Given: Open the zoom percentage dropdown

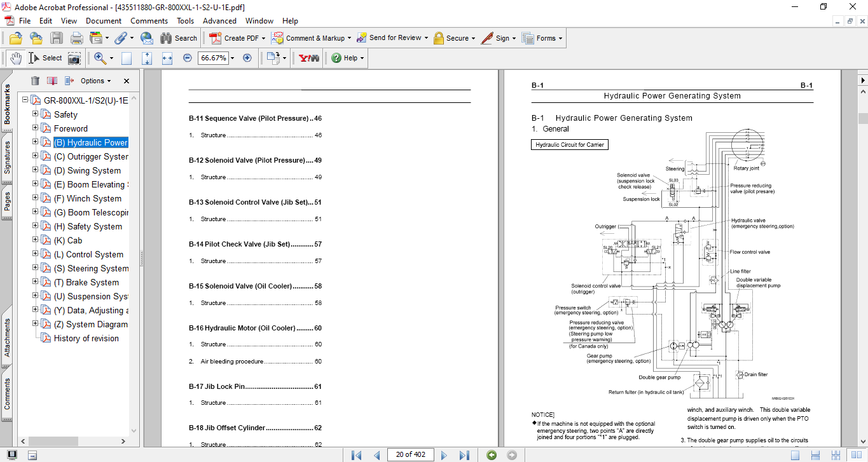Looking at the screenshot, I should [x=232, y=58].
